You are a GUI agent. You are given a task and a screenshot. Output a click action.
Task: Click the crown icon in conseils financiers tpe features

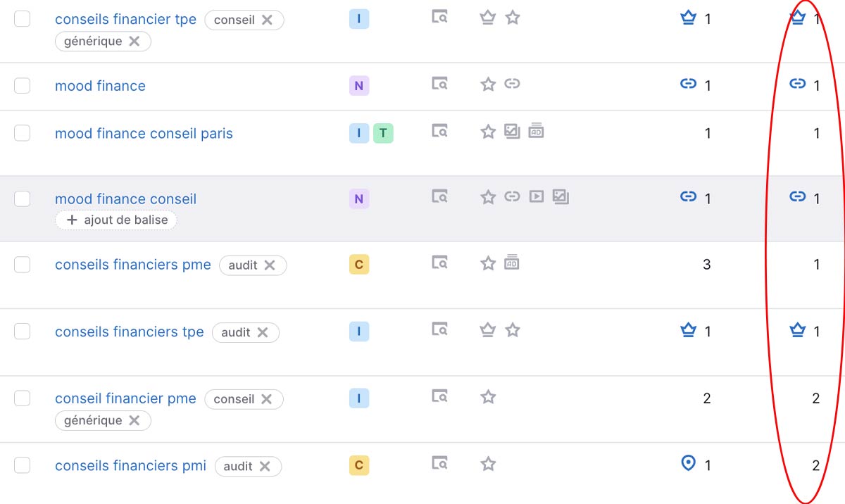(487, 329)
